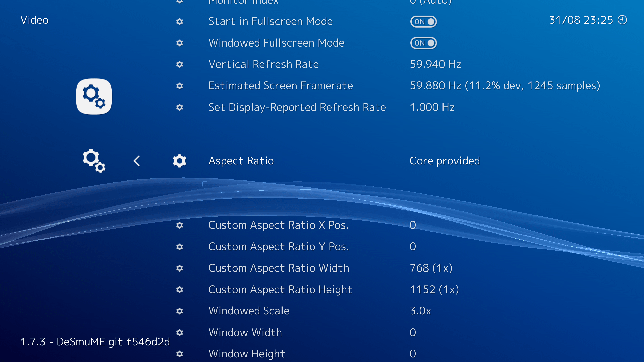The image size is (644, 362).
Task: Click the DeSmuME version text link
Action: [96, 342]
